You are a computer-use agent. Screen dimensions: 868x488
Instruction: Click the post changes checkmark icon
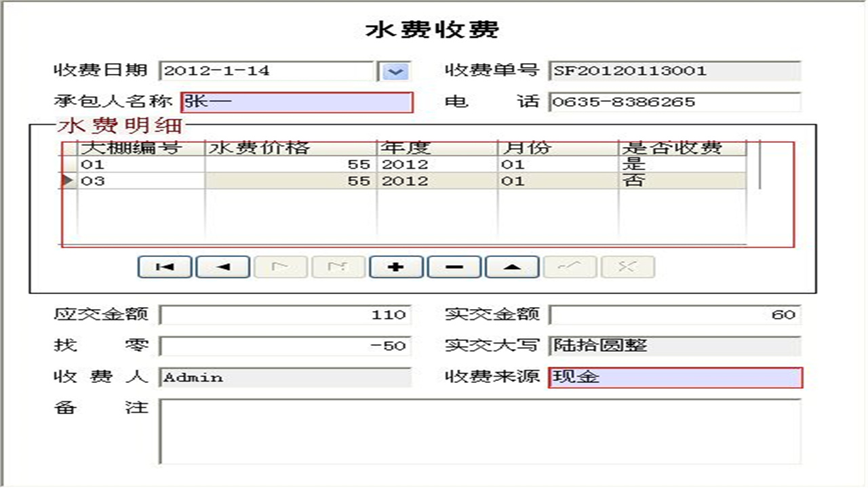point(569,266)
